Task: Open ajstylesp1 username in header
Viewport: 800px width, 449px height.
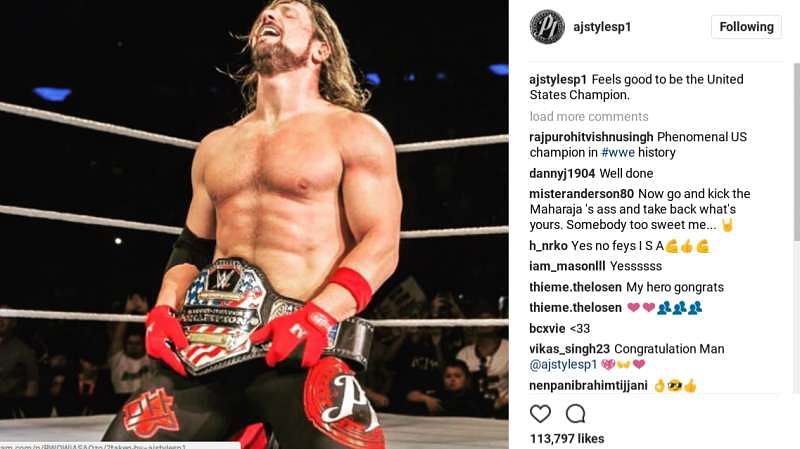Action: point(602,27)
